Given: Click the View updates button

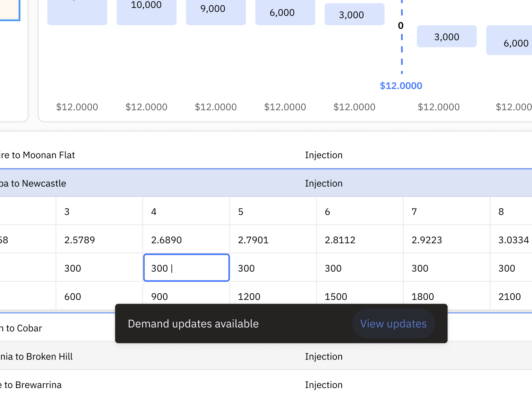Looking at the screenshot, I should (393, 324).
